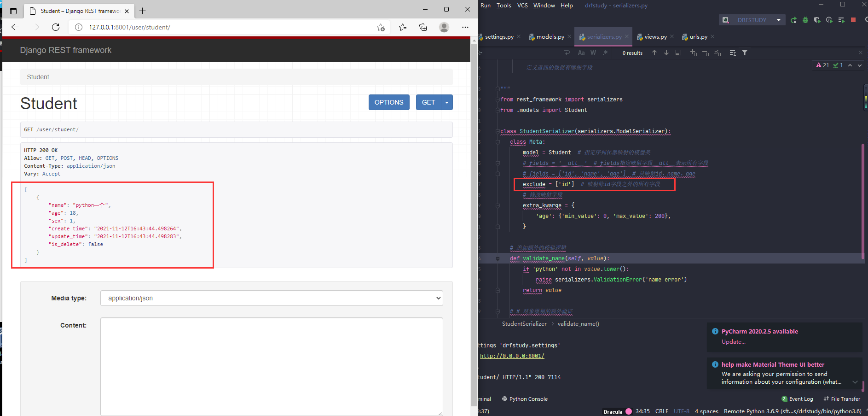
Task: Close the PyCharm find bar
Action: pyautogui.click(x=861, y=53)
